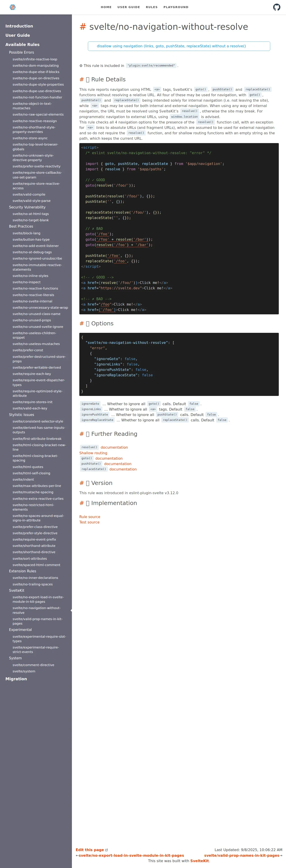
Task: Open Migration in the sidebar
Action: coord(16,679)
